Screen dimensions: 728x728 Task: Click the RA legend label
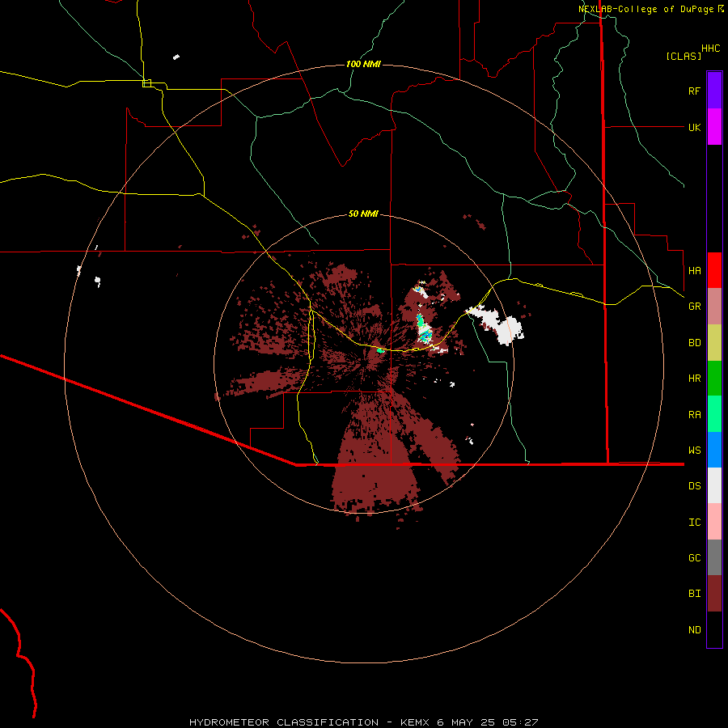tap(694, 415)
